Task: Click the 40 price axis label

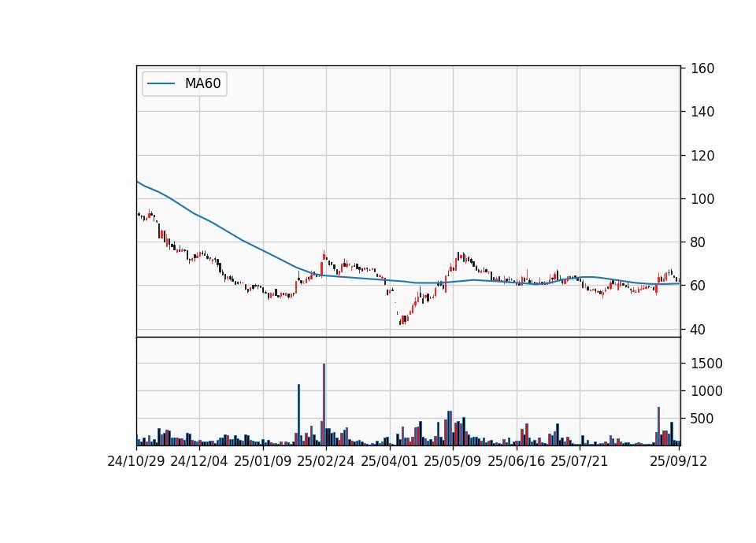Action: click(x=699, y=330)
